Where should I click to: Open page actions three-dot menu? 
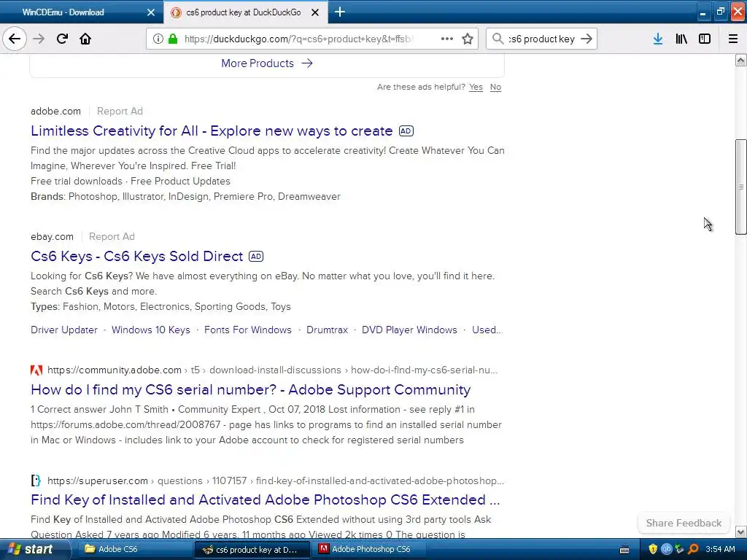coord(447,39)
